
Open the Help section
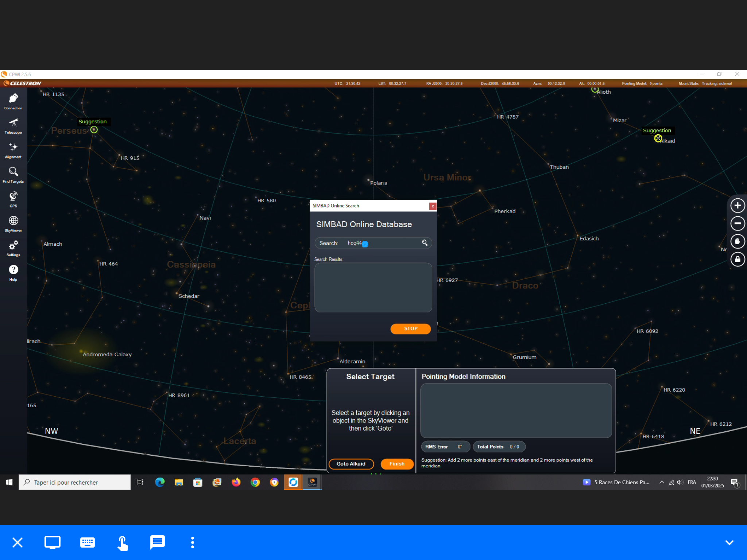(x=13, y=272)
